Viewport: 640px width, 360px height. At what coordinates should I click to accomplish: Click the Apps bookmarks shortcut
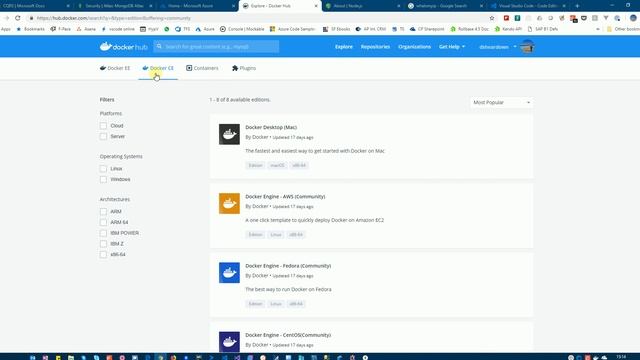tap(6, 29)
